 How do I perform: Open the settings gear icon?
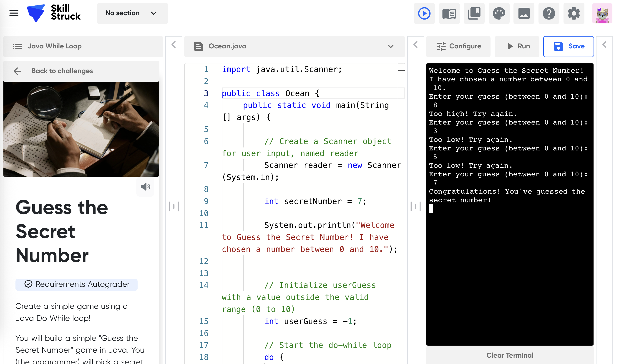click(x=574, y=13)
